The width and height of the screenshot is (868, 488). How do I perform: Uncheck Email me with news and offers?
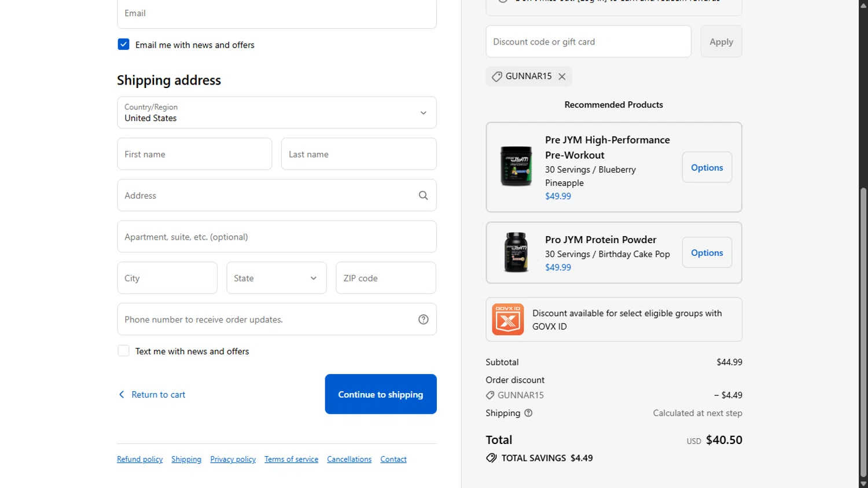click(x=123, y=45)
